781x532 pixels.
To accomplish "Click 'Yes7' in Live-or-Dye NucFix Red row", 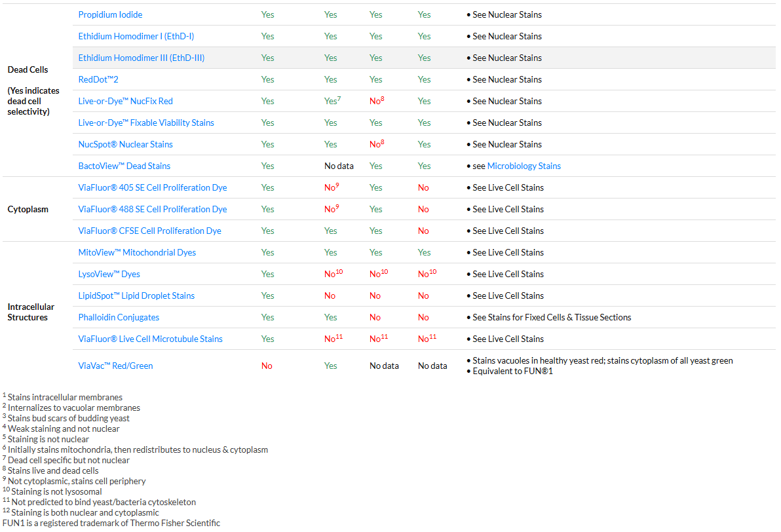I will [x=332, y=101].
